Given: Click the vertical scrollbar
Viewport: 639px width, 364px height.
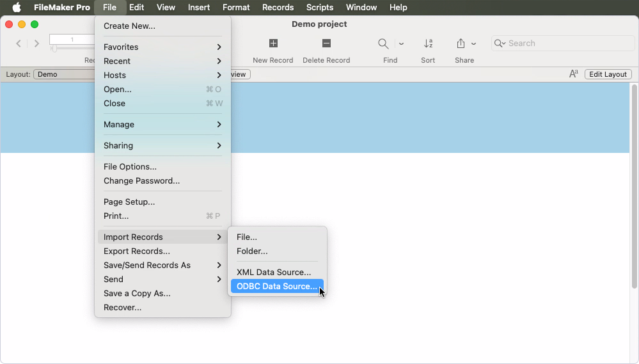Looking at the screenshot, I should [x=634, y=186].
